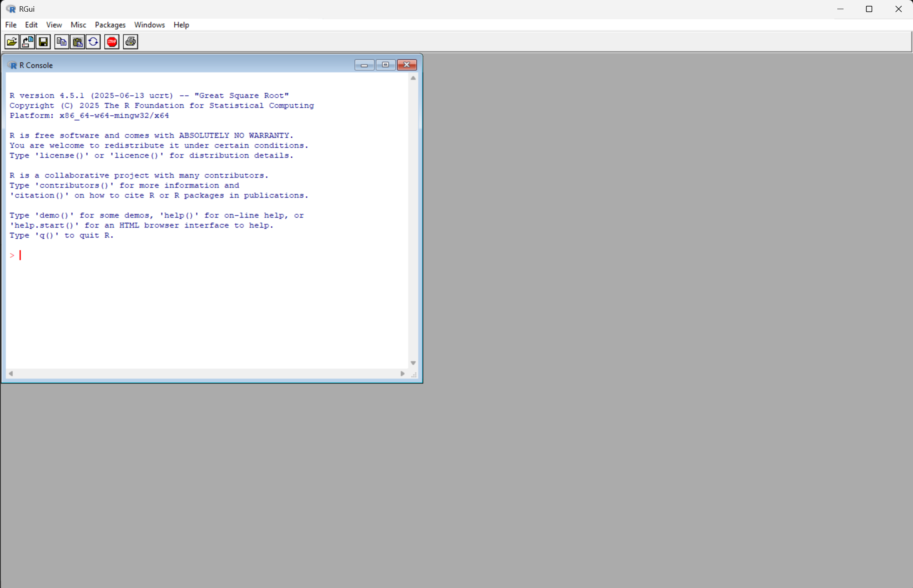Open the View menu

tap(54, 25)
